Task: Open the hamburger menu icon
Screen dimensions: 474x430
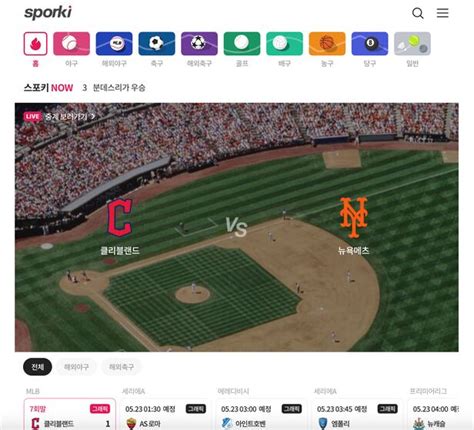Action: point(443,13)
